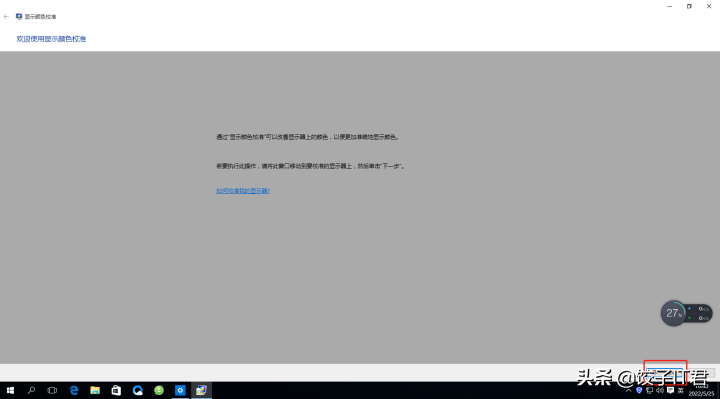Click the paragraph starting '通过"显示颜色校准"'

click(308, 137)
